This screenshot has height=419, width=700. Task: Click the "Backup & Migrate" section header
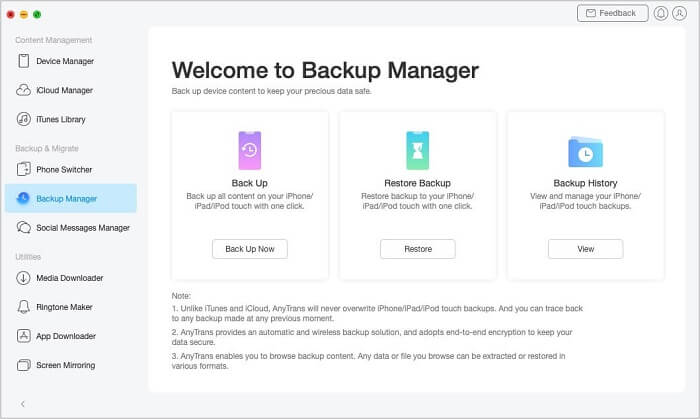click(47, 148)
